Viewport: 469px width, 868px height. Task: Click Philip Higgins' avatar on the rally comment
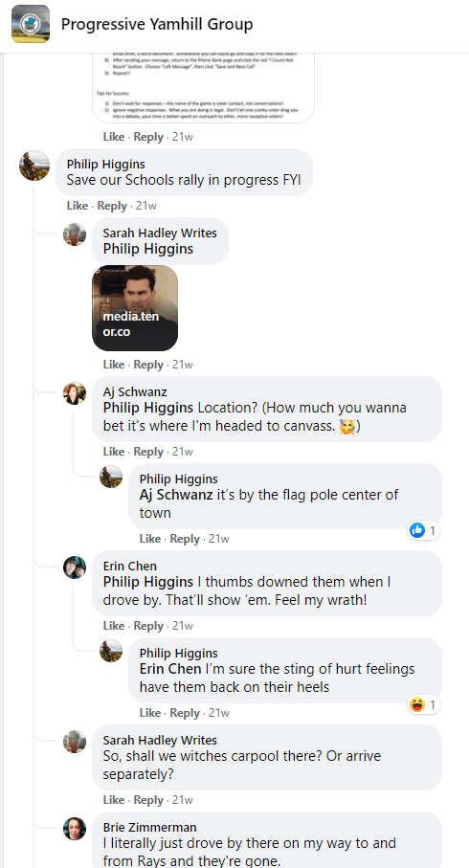(x=34, y=166)
